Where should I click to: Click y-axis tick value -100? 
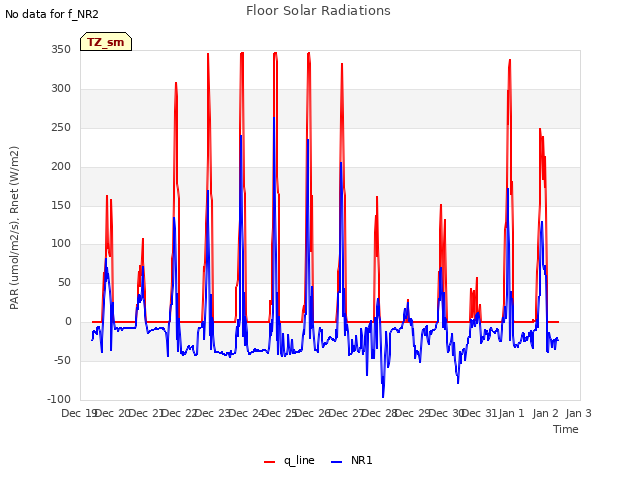(59, 399)
